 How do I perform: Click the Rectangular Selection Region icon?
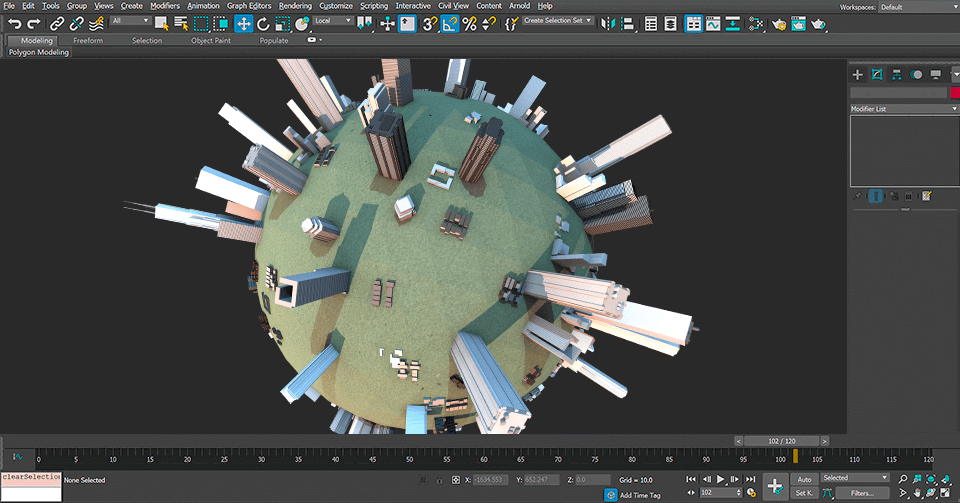(201, 24)
